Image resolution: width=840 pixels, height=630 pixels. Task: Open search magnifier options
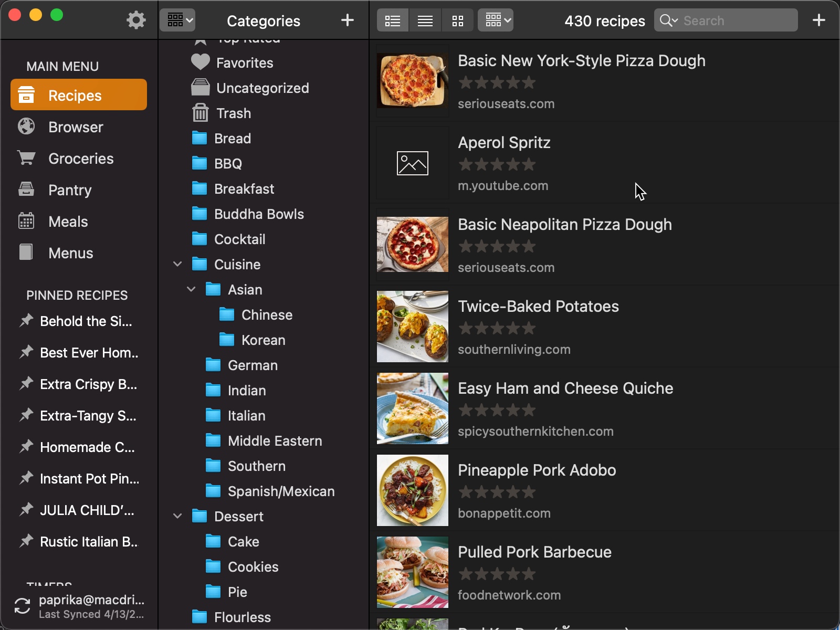(668, 20)
